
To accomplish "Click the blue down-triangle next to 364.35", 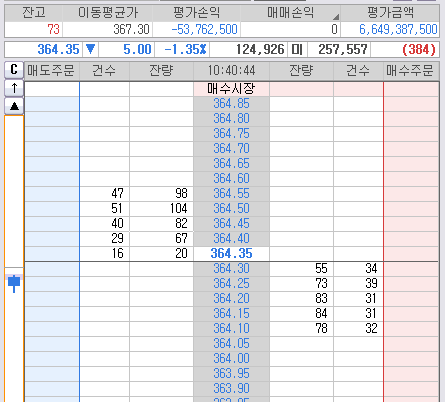I will point(90,49).
